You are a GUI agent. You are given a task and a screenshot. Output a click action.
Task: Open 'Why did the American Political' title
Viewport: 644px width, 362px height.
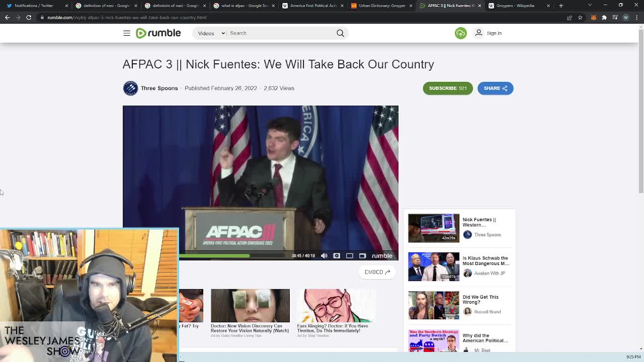click(x=485, y=338)
